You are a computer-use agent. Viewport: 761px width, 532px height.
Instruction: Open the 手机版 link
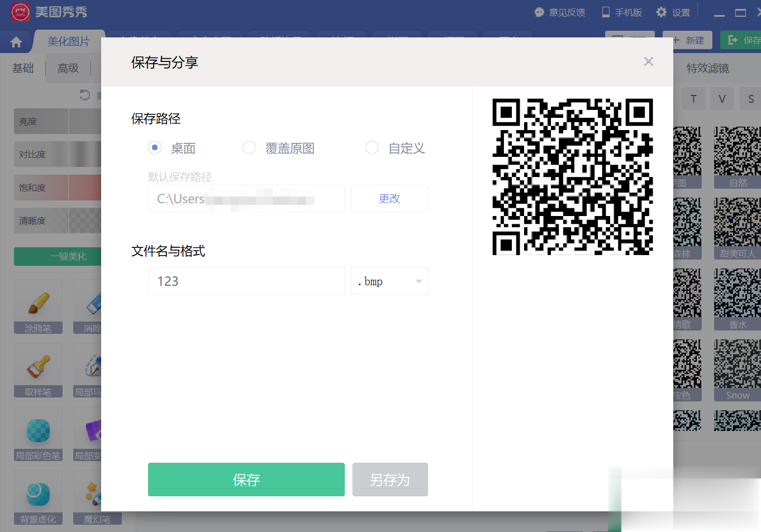pos(622,12)
